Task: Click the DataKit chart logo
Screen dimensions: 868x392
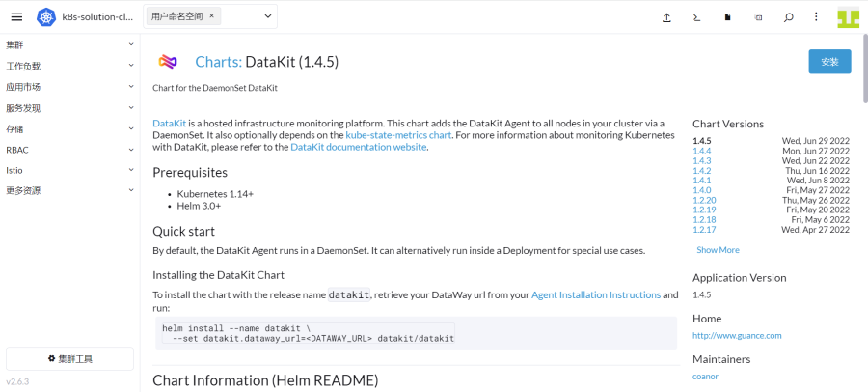Action: pyautogui.click(x=168, y=62)
